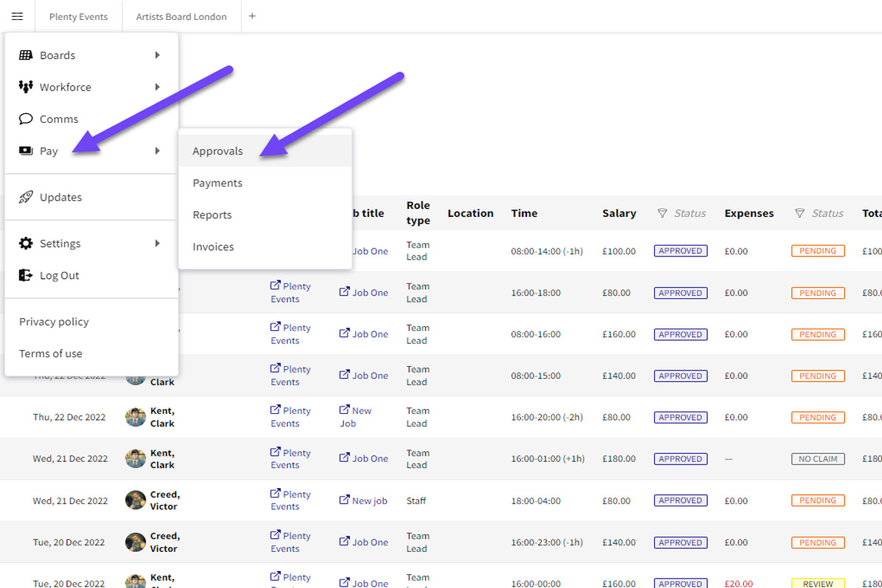Click the Log Out door icon
This screenshot has width=882, height=588.
(26, 275)
